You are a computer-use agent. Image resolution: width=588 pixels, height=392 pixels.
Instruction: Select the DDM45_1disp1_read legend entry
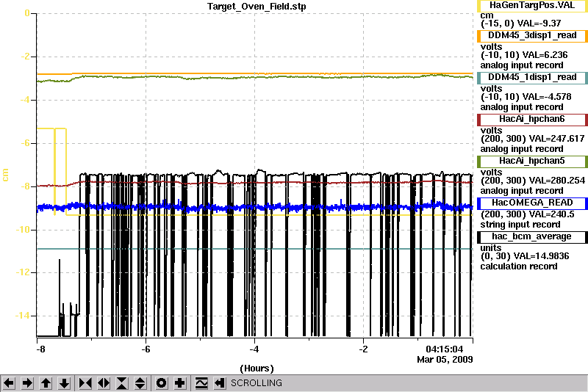click(x=532, y=78)
